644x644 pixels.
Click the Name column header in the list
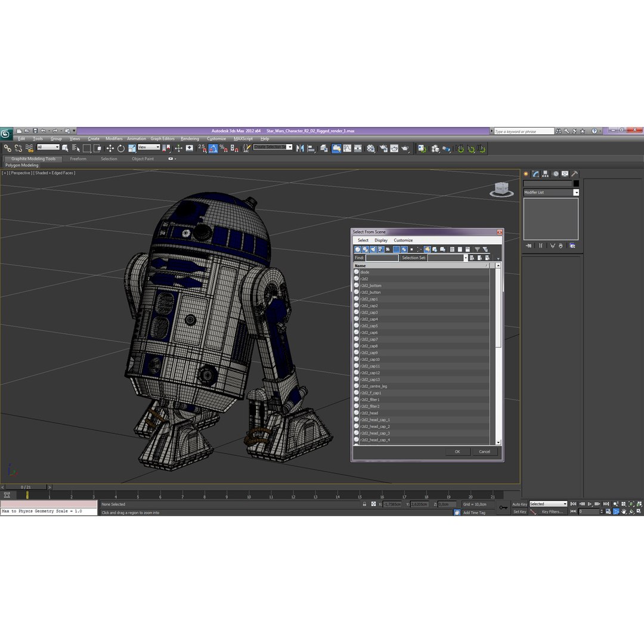tap(422, 266)
